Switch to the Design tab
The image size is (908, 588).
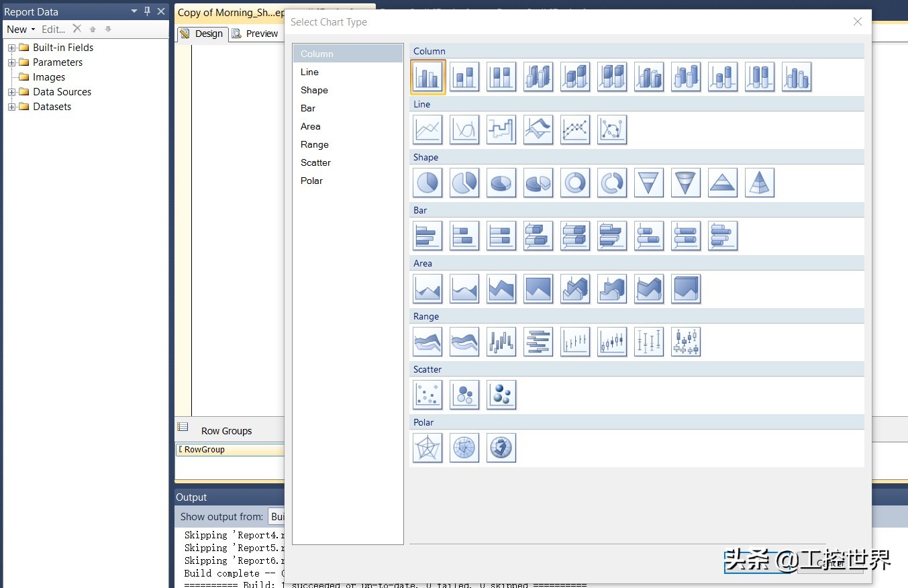click(x=202, y=34)
